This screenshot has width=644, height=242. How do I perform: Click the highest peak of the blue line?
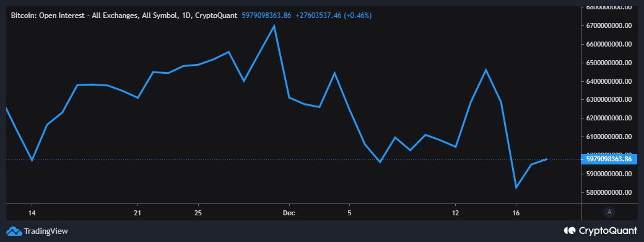tap(274, 26)
